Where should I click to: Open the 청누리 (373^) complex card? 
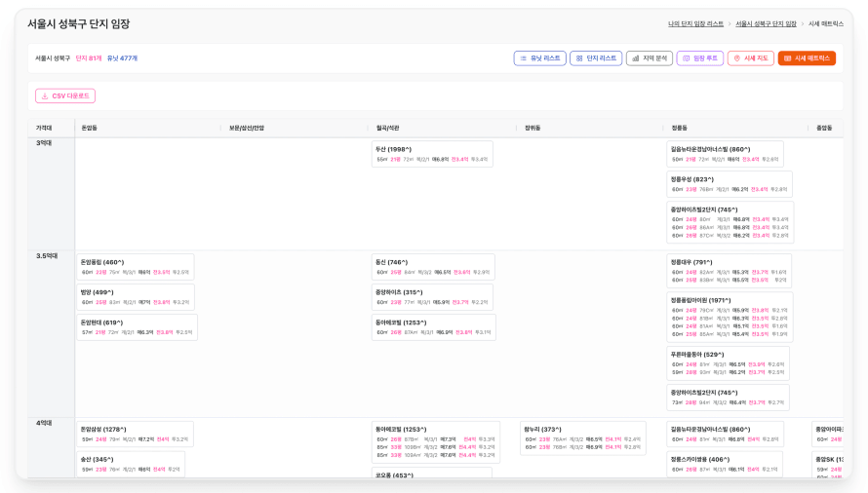(x=583, y=435)
